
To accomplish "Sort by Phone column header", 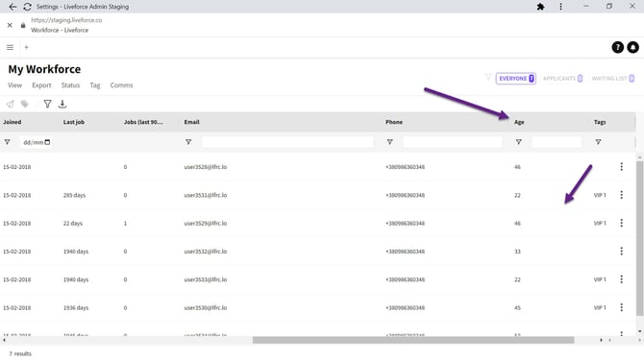I will (x=394, y=122).
